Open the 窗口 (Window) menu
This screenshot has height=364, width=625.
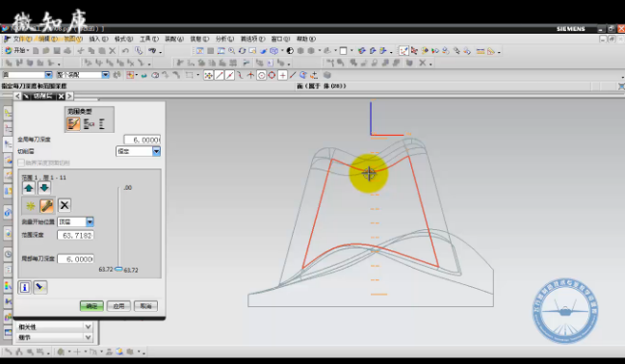[x=280, y=39]
